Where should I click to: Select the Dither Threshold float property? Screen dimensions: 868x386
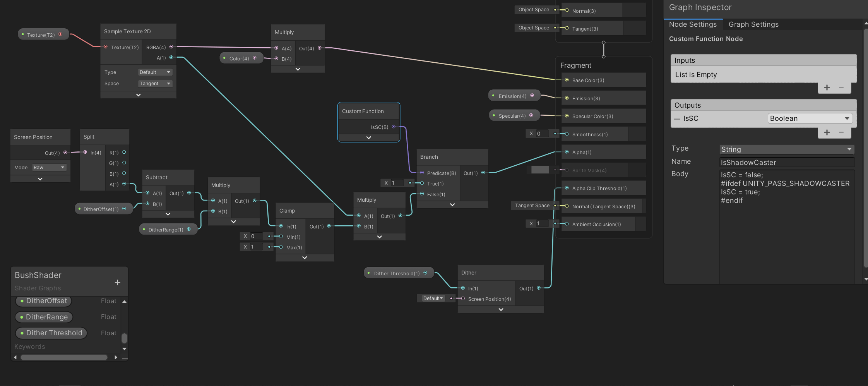(51, 333)
